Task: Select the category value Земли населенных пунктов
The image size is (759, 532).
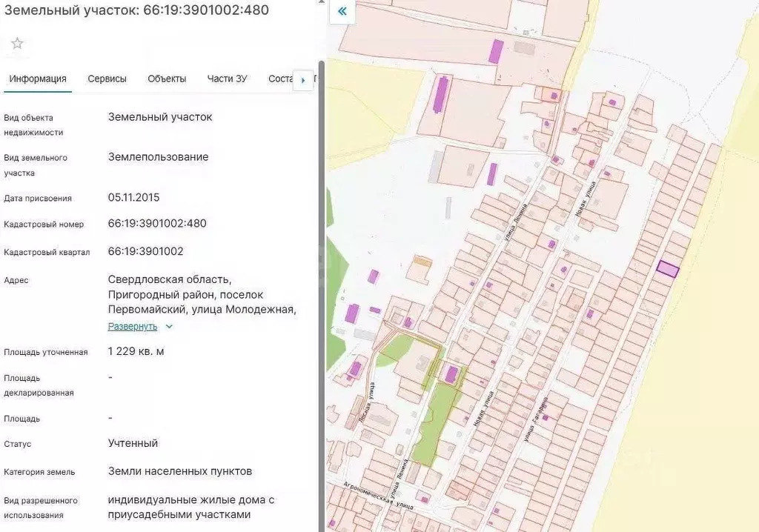Action: (180, 471)
